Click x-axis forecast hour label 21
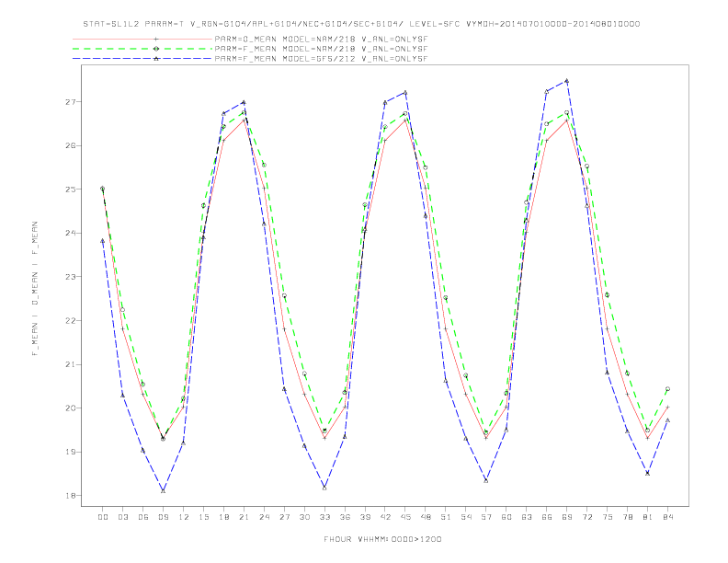728x563 pixels. tap(244, 517)
